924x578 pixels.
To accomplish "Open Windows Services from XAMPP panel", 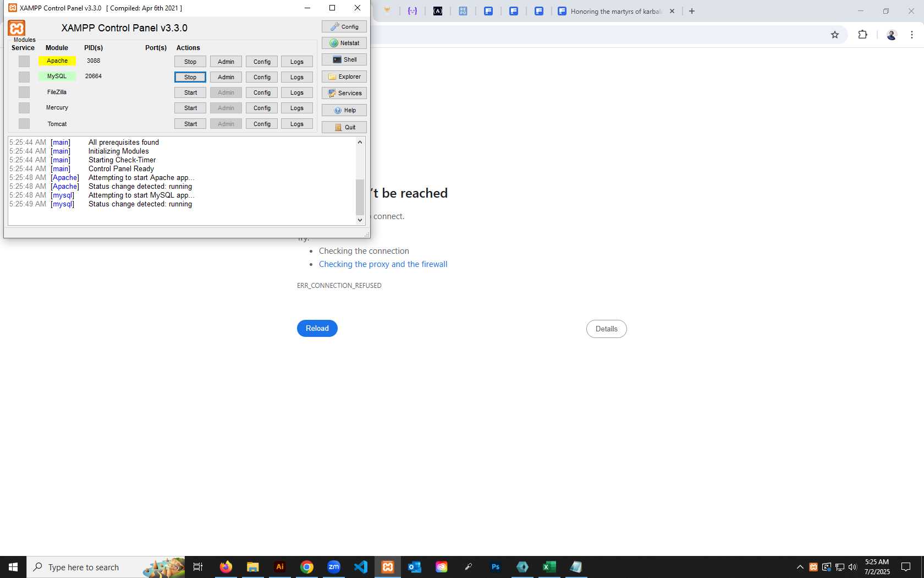I will (344, 93).
